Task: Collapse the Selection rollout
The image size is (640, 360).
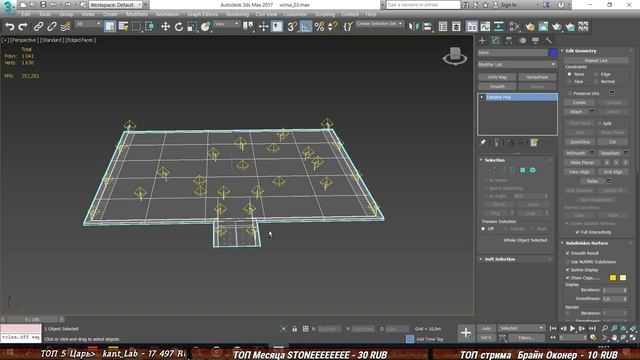Action: [494, 160]
